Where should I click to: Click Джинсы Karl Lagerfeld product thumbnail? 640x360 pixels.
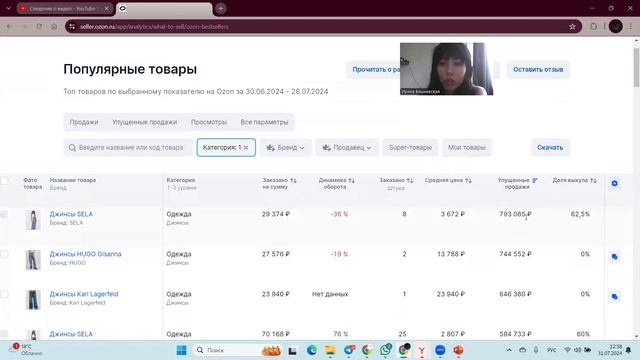(33, 300)
